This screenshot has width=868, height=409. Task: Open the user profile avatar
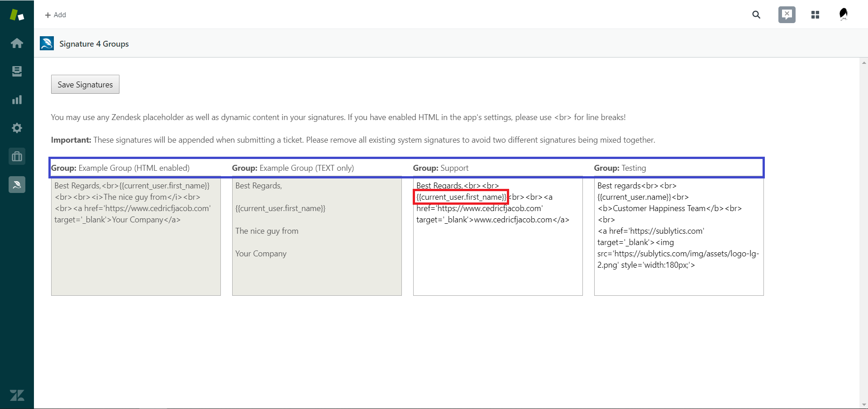[x=843, y=14]
